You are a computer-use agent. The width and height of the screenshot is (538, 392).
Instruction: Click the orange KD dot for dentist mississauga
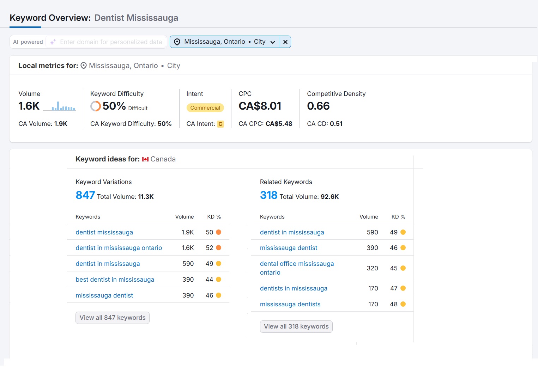tap(218, 232)
